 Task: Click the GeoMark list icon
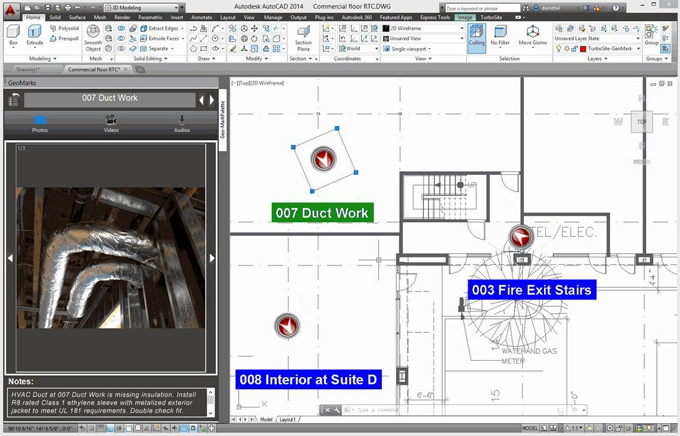tap(14, 99)
